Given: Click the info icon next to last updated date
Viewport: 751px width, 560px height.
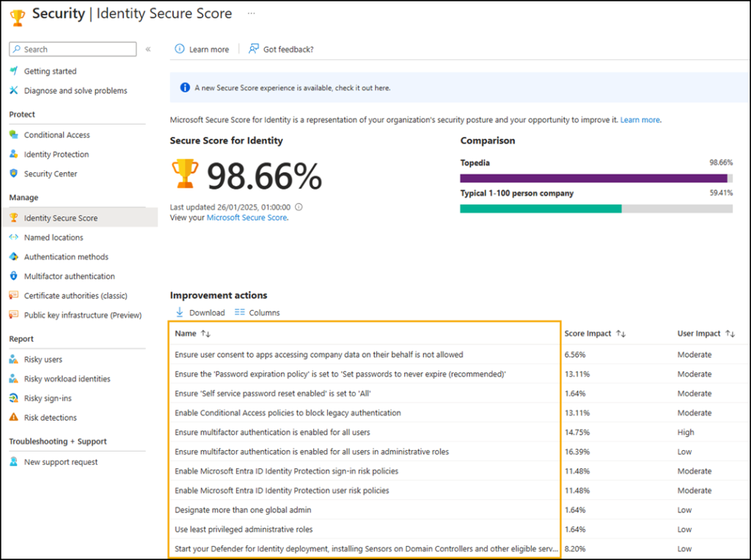Looking at the screenshot, I should click(x=300, y=207).
